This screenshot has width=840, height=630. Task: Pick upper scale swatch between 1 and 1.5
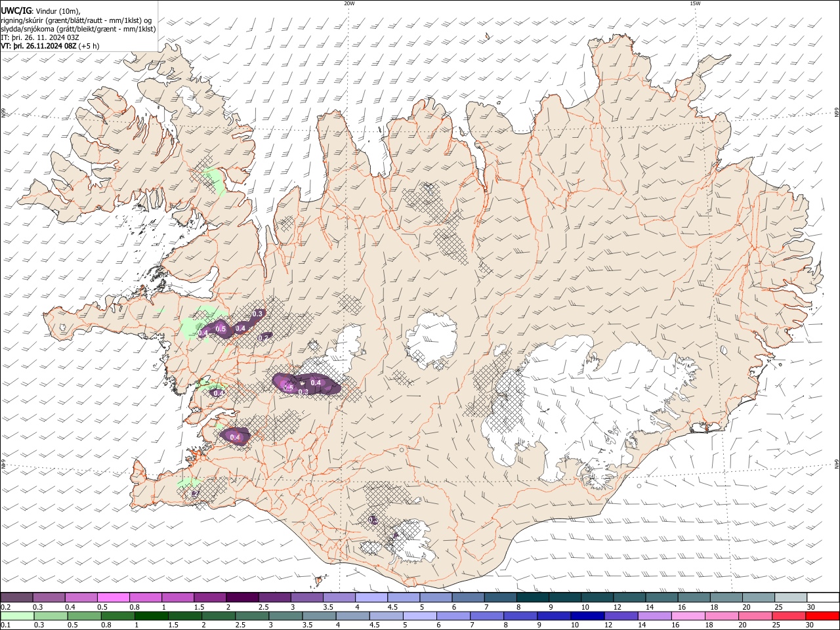178,598
